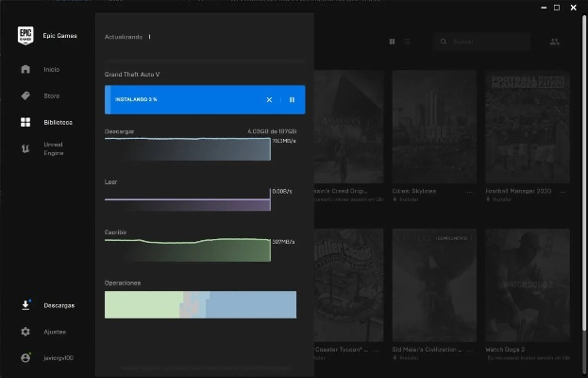588x378 pixels.
Task: Click the Escribir write speed graph
Action: pyautogui.click(x=188, y=250)
